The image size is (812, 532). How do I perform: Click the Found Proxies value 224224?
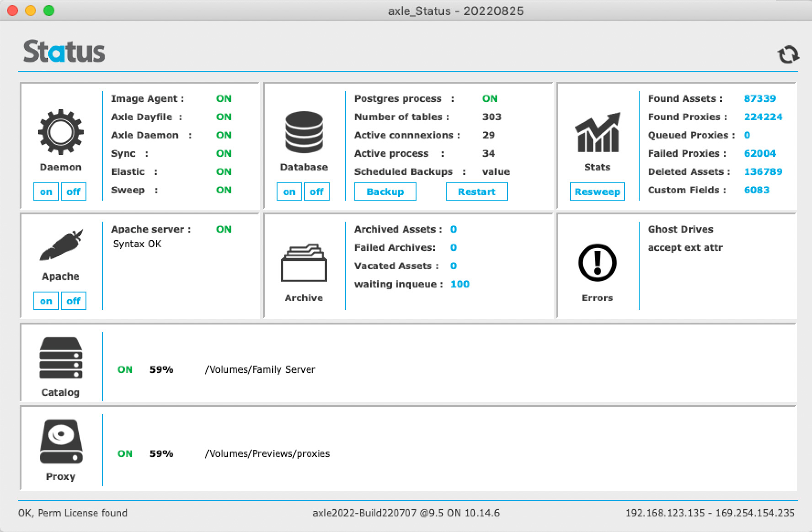(763, 117)
